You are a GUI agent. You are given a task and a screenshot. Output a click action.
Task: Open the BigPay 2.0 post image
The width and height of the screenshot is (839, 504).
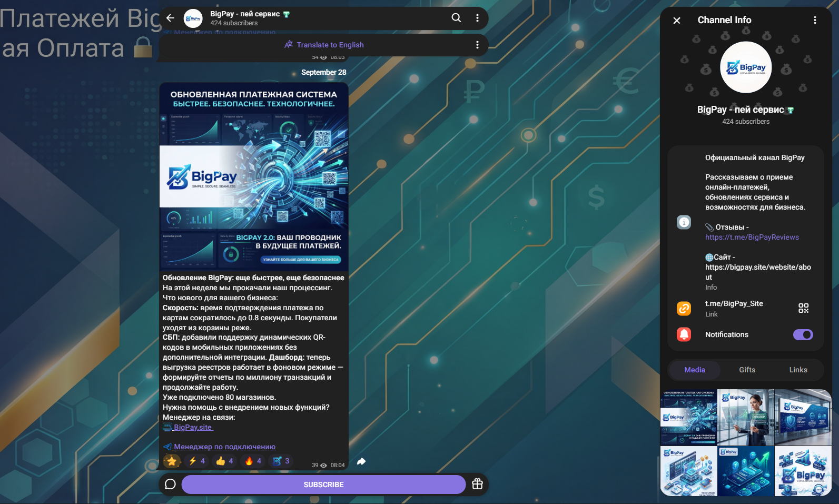pyautogui.click(x=254, y=176)
